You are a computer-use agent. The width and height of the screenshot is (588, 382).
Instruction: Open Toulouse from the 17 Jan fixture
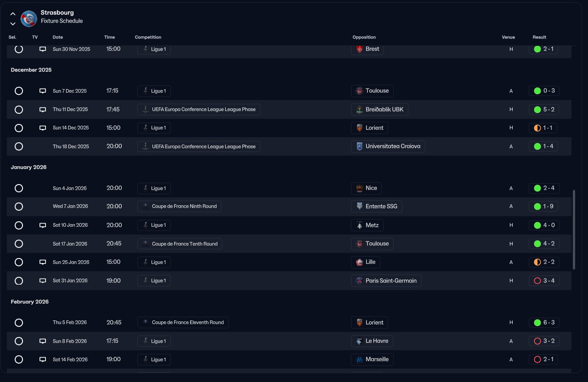click(x=373, y=244)
